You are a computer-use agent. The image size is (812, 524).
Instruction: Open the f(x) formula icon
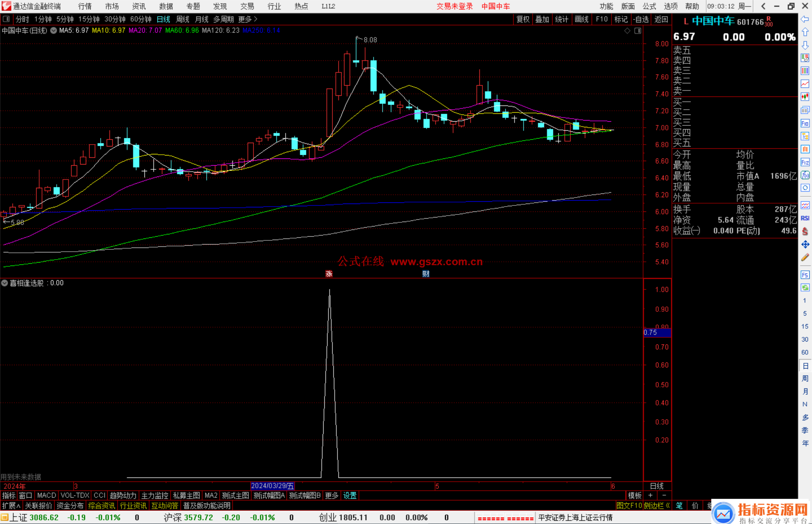click(x=805, y=175)
